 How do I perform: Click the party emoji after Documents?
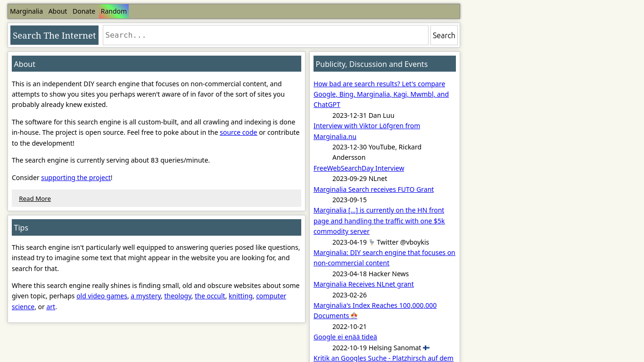coord(354,316)
